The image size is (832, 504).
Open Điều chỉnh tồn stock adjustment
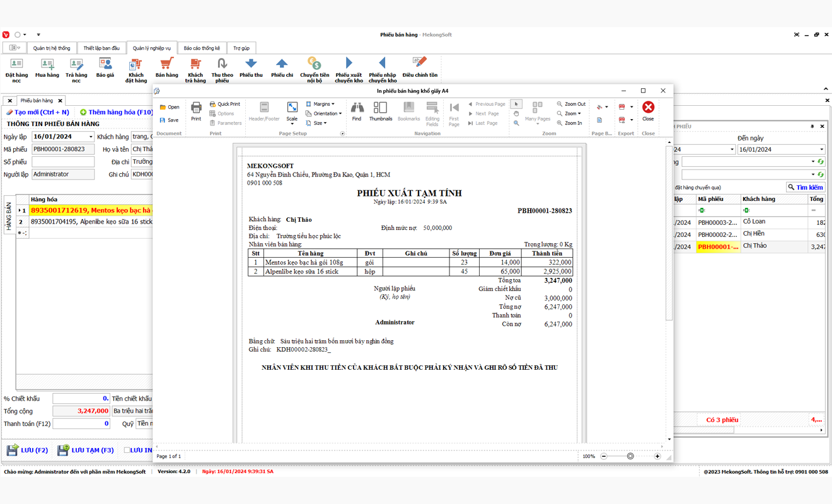coord(420,68)
